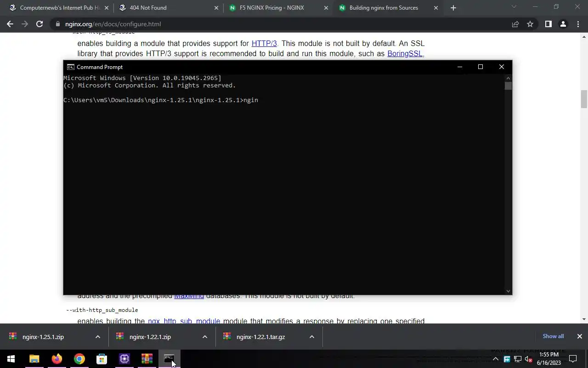
Task: Open Microsoft Store from the taskbar
Action: [x=102, y=359]
